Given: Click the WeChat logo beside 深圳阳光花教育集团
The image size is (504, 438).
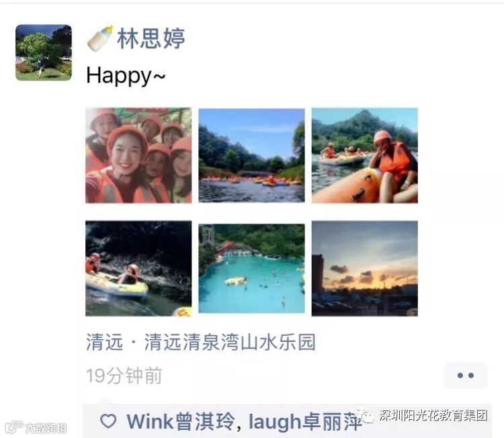Looking at the screenshot, I should pyautogui.click(x=365, y=416).
